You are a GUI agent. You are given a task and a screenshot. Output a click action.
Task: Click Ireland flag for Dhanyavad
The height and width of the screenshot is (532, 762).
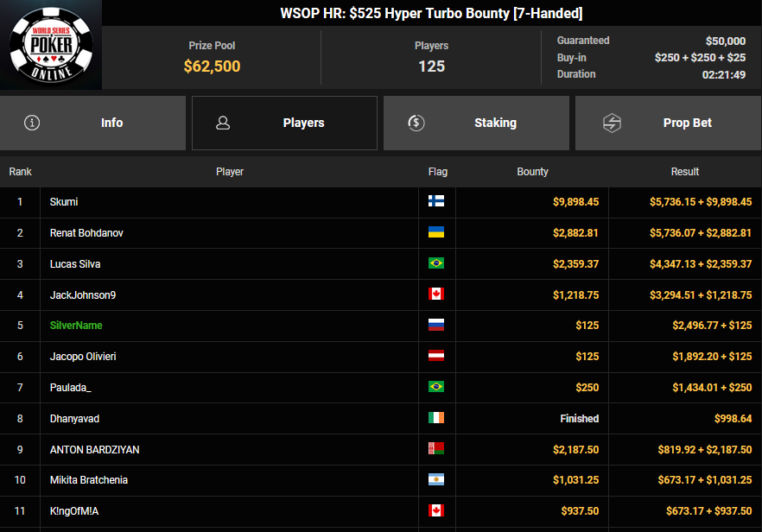[436, 419]
